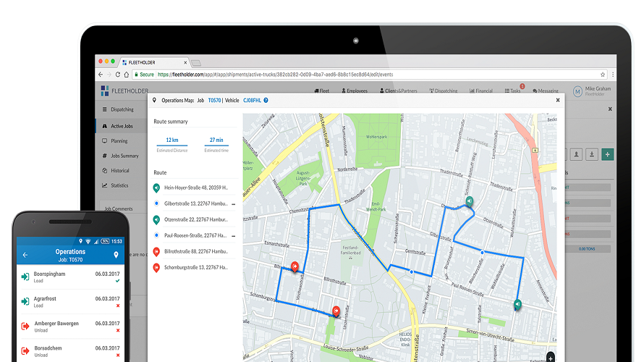Open the browser three-dot menu
644x362 pixels.
[613, 75]
